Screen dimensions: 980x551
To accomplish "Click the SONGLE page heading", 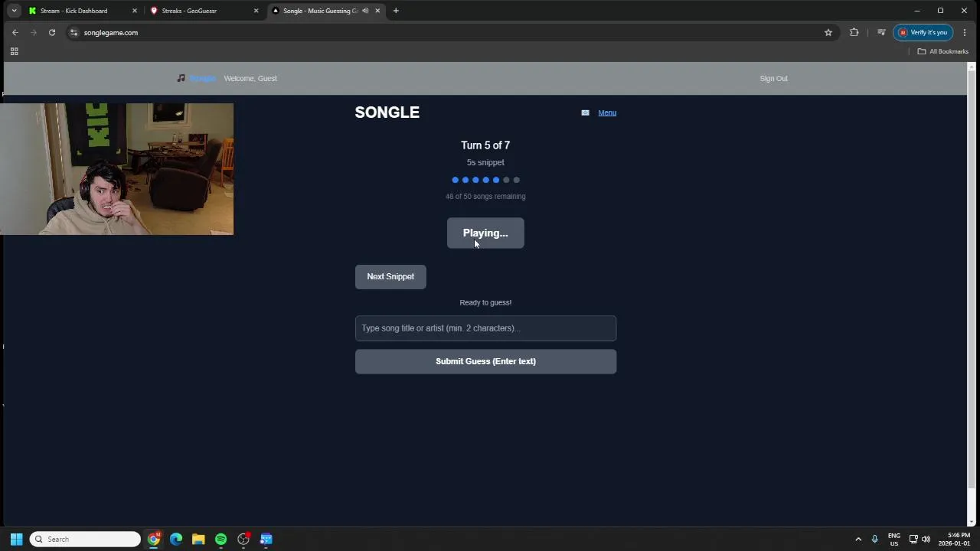I will pyautogui.click(x=387, y=112).
